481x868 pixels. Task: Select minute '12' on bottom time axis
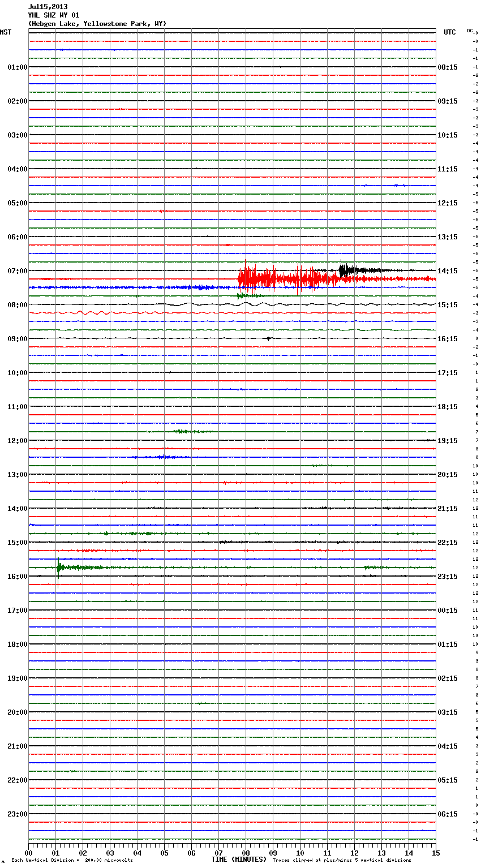click(354, 853)
